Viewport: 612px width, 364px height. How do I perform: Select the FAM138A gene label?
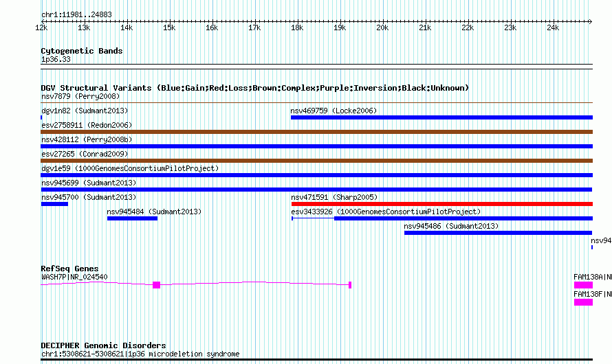(593, 277)
